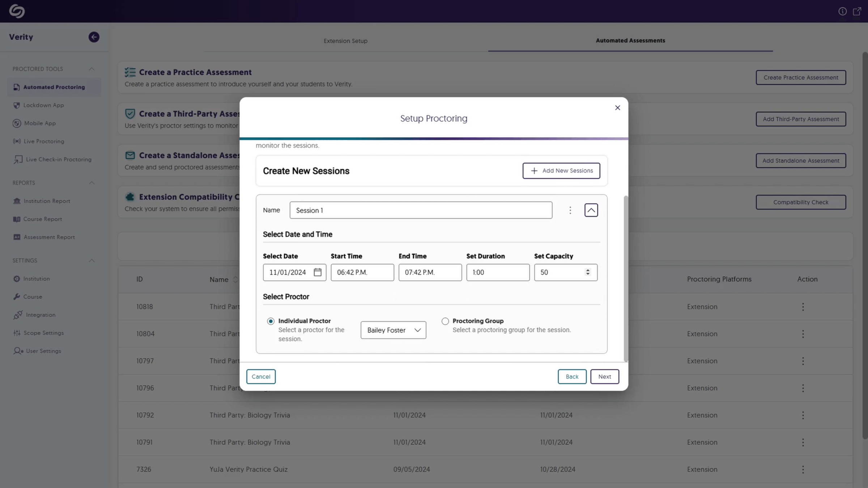Image resolution: width=868 pixels, height=488 pixels.
Task: Click the Cancel button in the dialog
Action: 261,376
